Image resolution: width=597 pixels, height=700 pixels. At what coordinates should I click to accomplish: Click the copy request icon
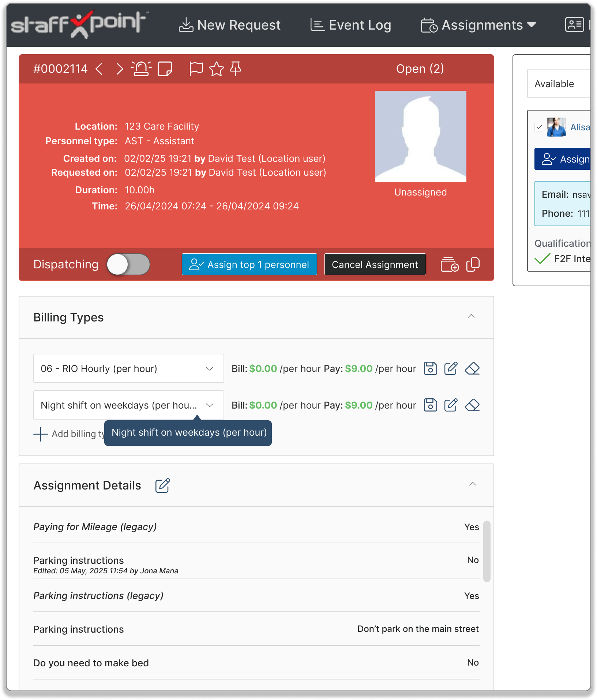(x=473, y=264)
